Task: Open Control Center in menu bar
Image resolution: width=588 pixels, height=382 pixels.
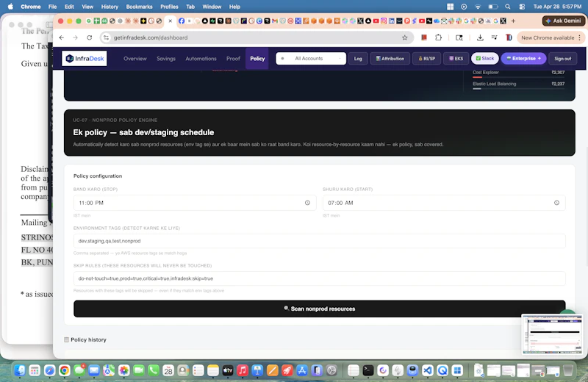Action: click(x=522, y=7)
